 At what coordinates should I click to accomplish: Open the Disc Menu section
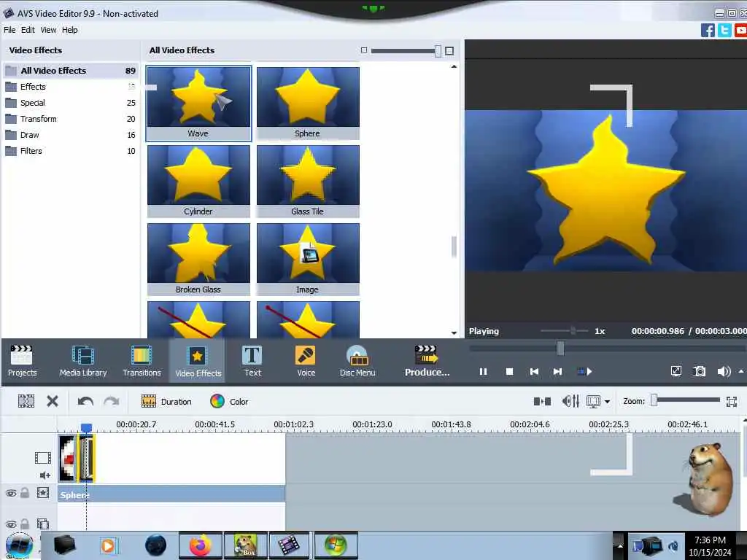pyautogui.click(x=357, y=361)
